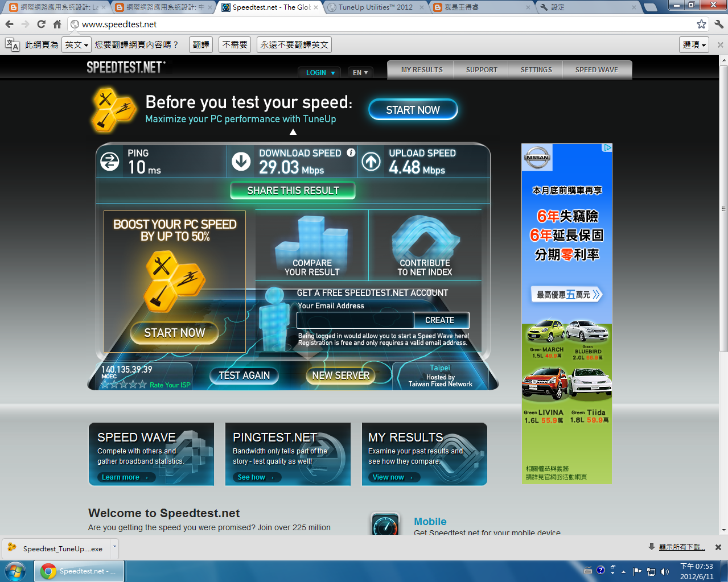Click the taskbar clock showing 07:53
The height and width of the screenshot is (582, 728).
pos(697,571)
